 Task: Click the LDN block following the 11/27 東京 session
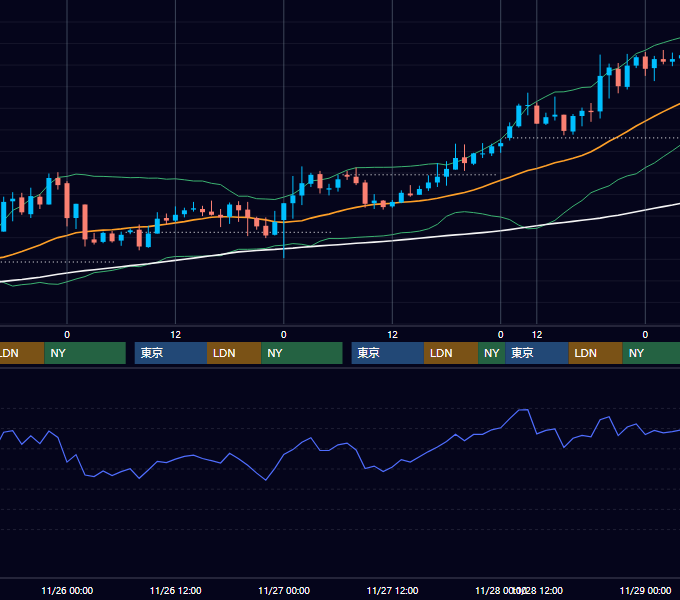coord(451,353)
